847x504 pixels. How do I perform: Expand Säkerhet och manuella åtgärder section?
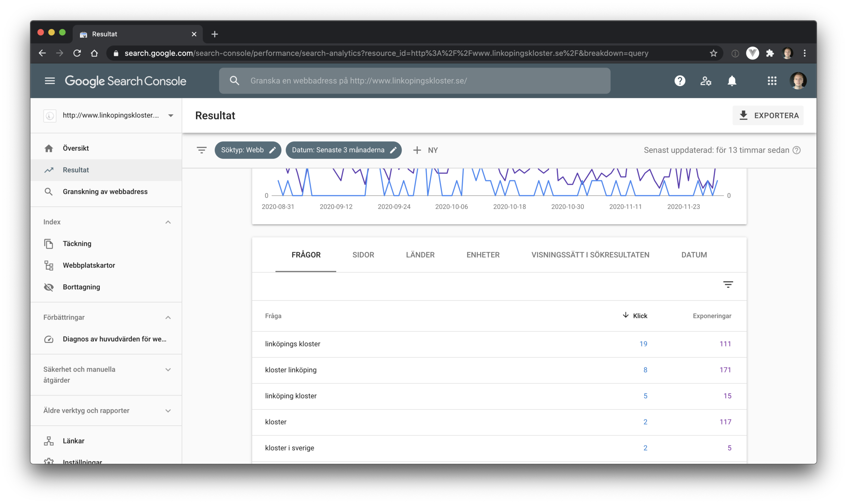click(x=168, y=370)
